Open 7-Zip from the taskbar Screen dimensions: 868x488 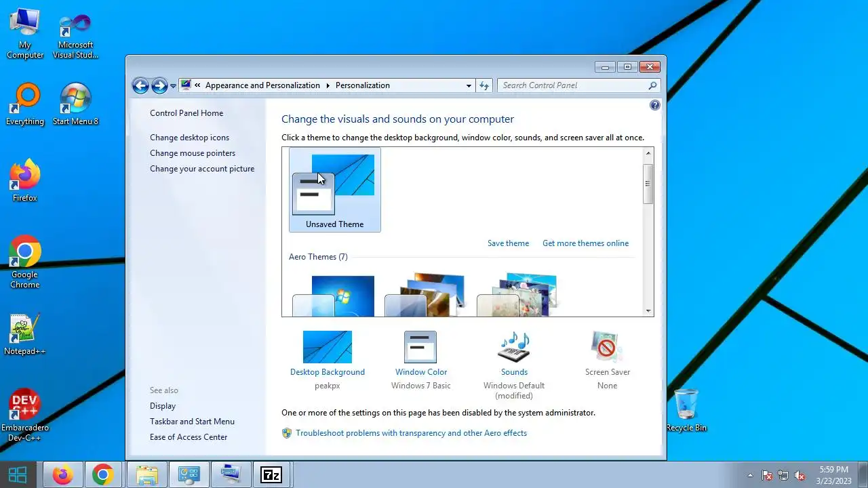pos(271,474)
